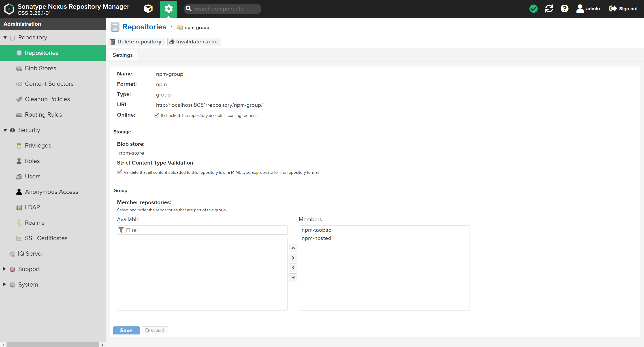Expand the Support tree section
644x347 pixels.
click(4, 269)
